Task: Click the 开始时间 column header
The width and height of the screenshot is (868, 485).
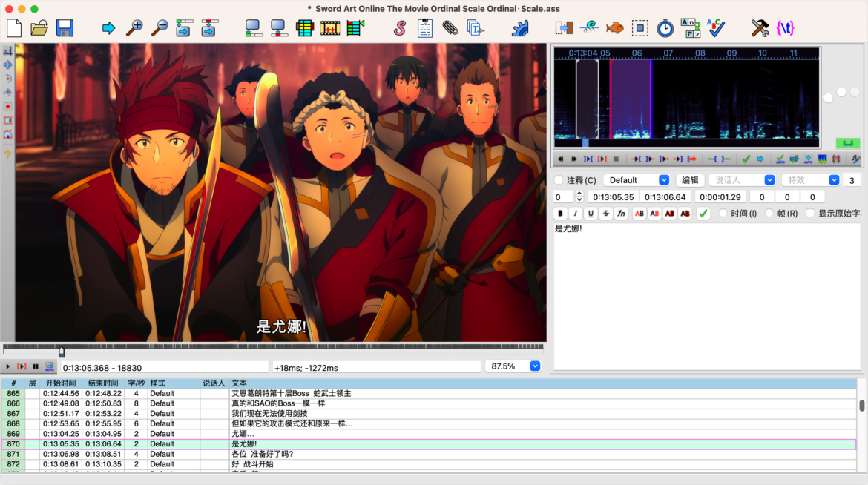Action: coord(61,383)
